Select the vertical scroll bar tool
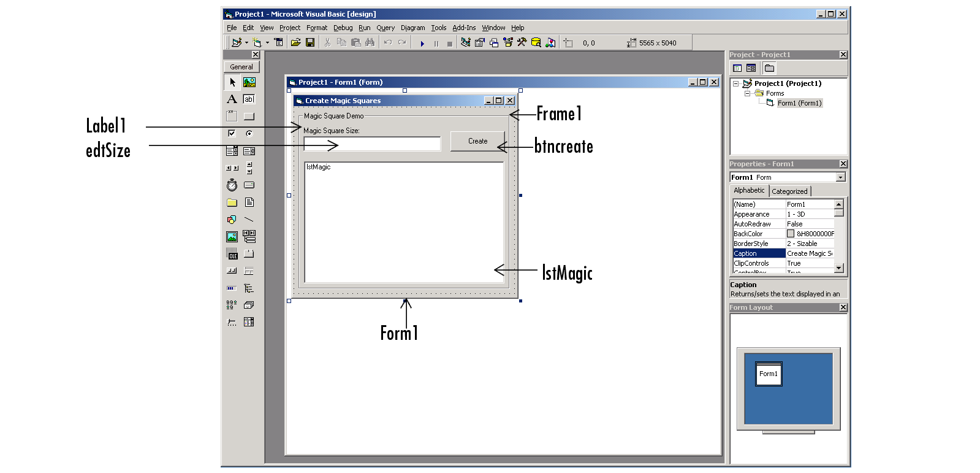Screen dimensions: 980x473 pyautogui.click(x=249, y=167)
